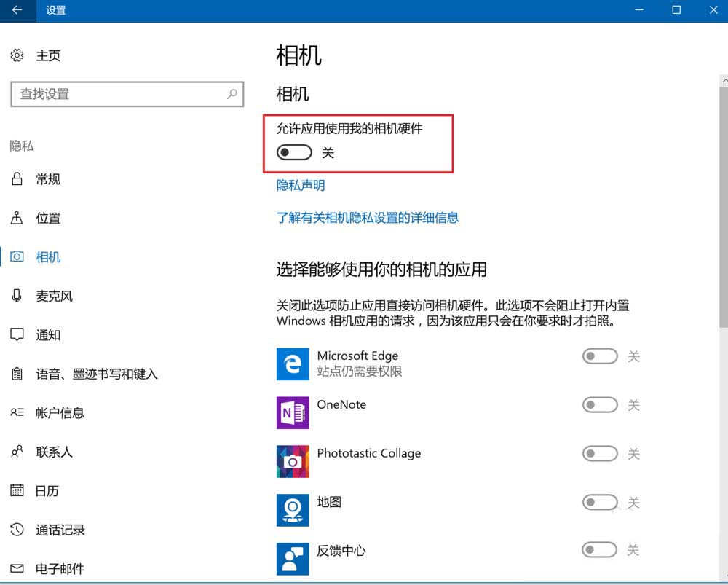Click the back arrow in the title bar
Viewport: 728px width, 585px height.
[16, 10]
